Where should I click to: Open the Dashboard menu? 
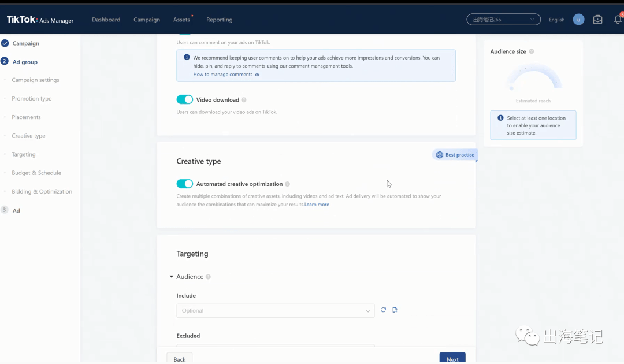(x=106, y=20)
